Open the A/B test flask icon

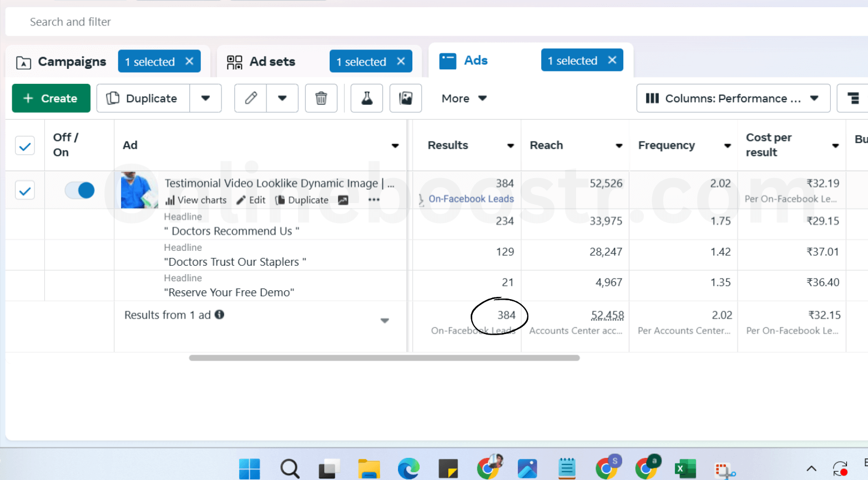(366, 98)
